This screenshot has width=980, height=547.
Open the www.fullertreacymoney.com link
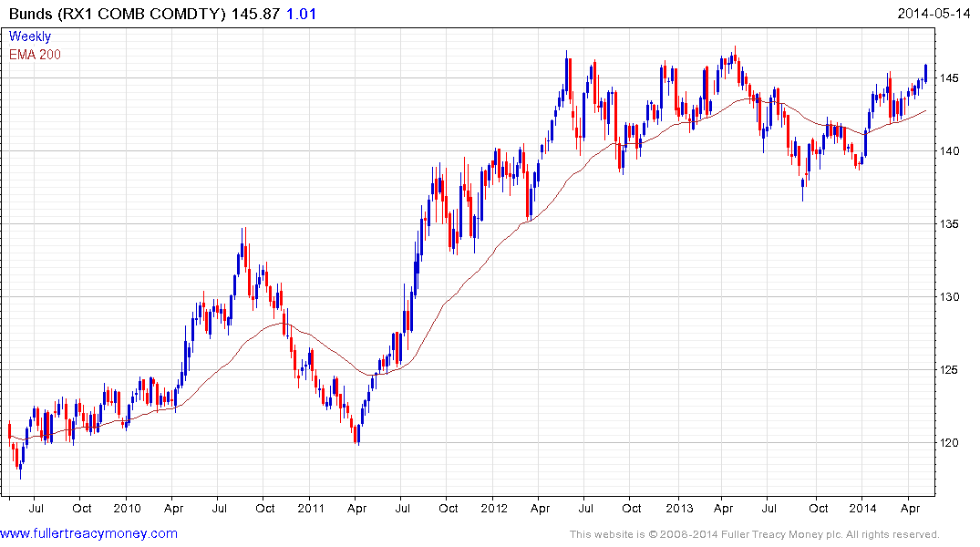tap(88, 533)
